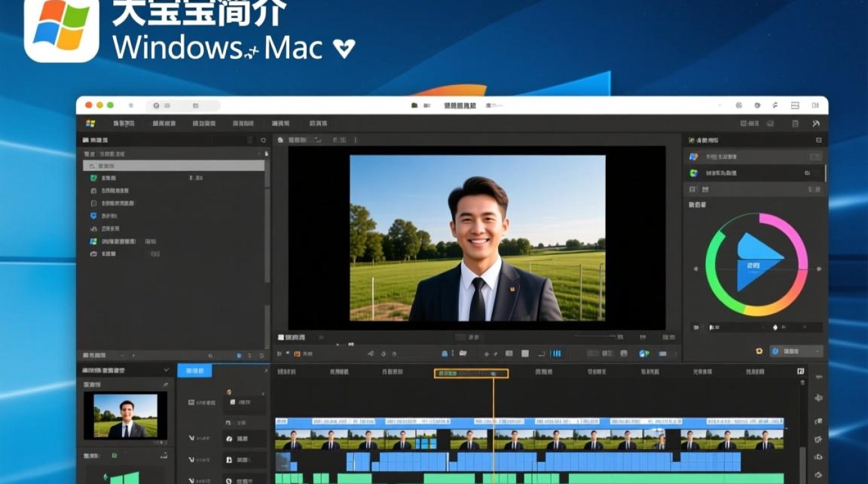Click the blue play shape inside the color wheel
This screenshot has height=484, width=868.
[759, 262]
